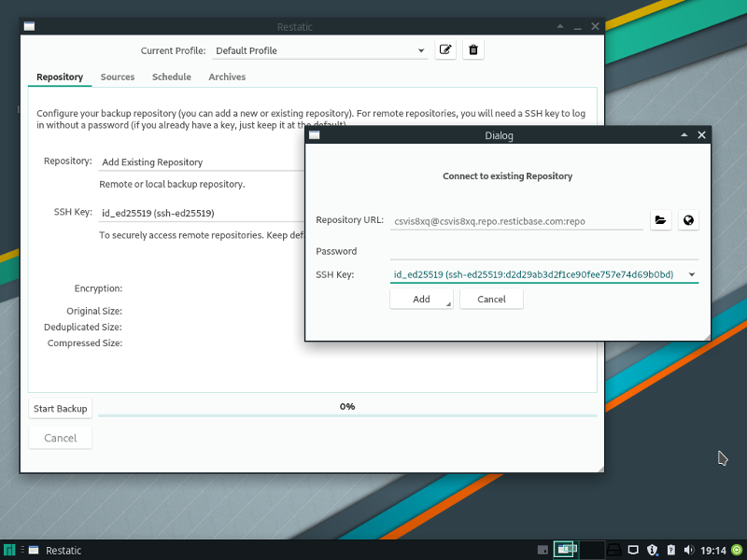Close the Connect to existing Repository dialog
This screenshot has height=560, width=747.
[x=702, y=135]
